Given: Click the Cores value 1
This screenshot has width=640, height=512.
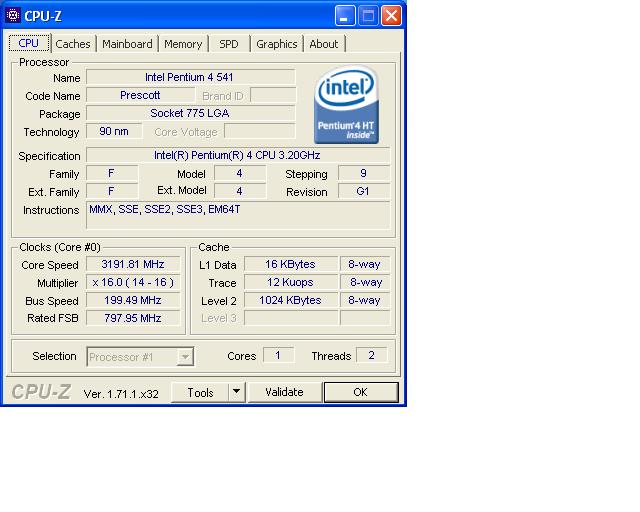Looking at the screenshot, I should 278,355.
